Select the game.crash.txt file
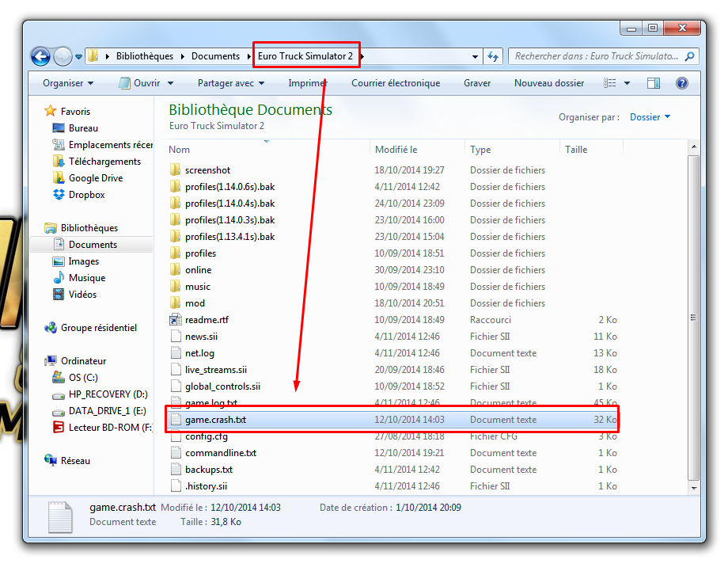 click(392, 420)
